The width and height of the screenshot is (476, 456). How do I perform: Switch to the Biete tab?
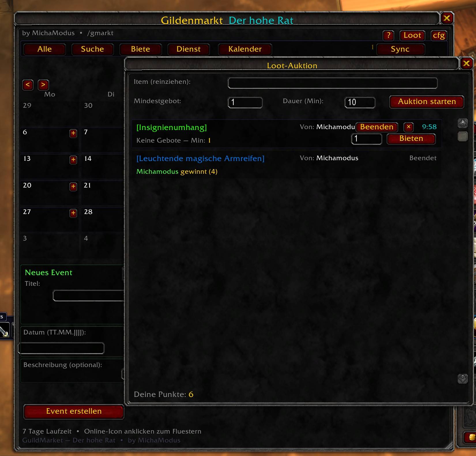[x=140, y=49]
